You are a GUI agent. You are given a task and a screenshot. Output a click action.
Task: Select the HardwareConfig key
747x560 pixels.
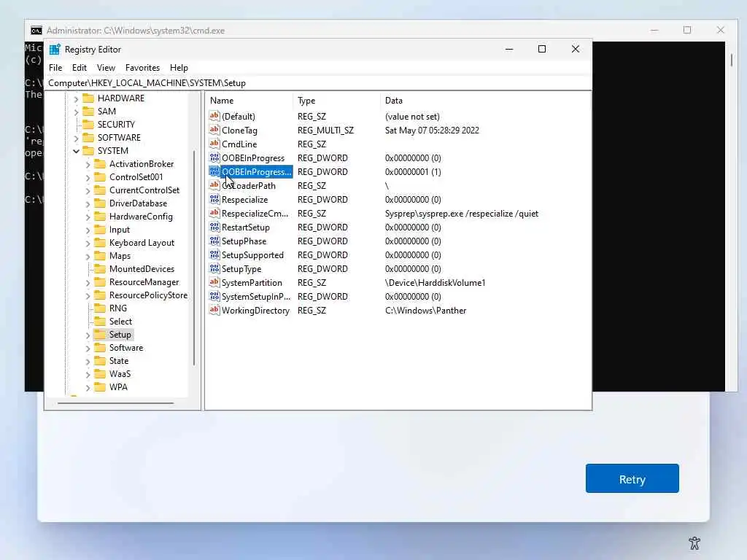coord(141,216)
